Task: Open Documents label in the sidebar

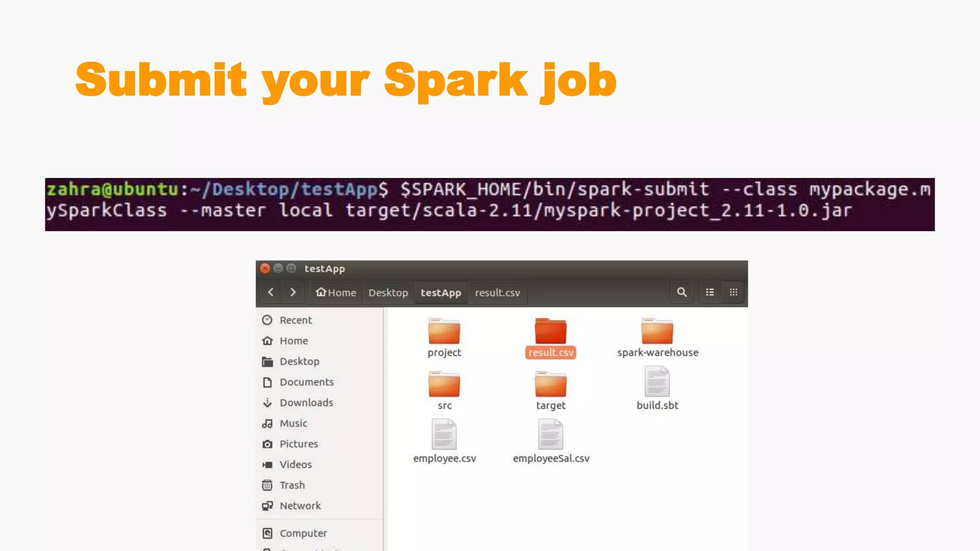Action: coord(307,382)
